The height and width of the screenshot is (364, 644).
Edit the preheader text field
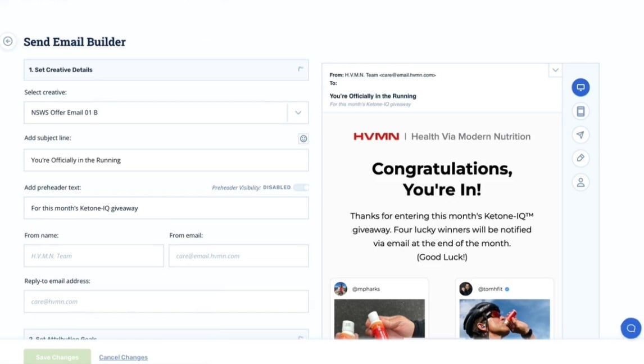click(x=166, y=208)
